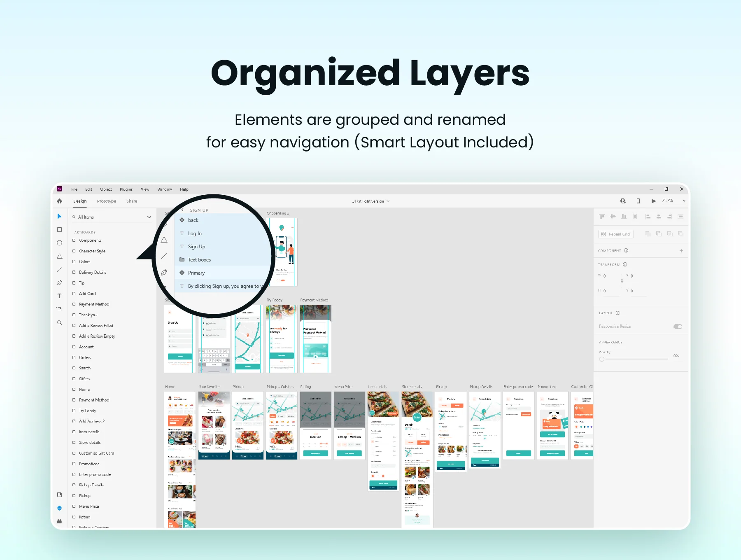Activate the blue Select arrow tool

(x=59, y=217)
